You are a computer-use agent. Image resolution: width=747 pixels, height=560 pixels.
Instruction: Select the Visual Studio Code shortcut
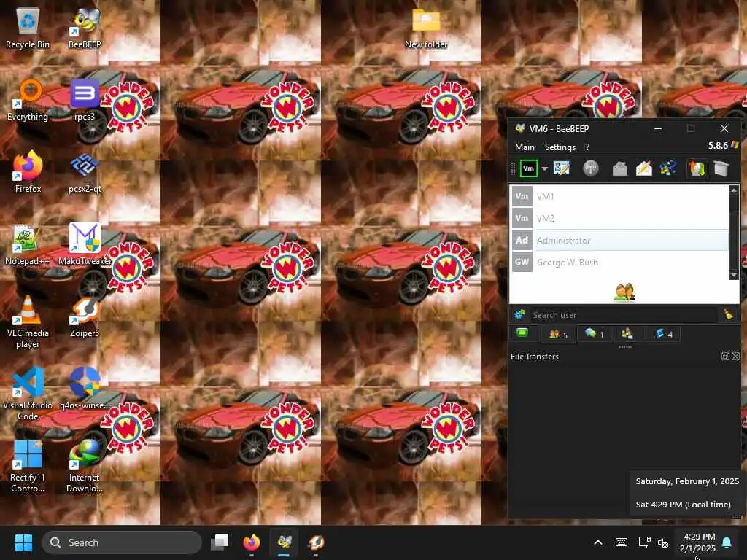[28, 393]
